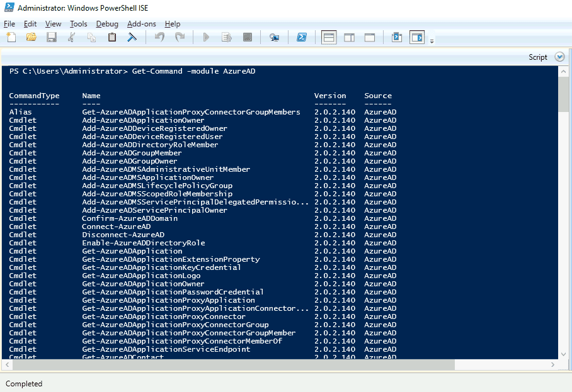Select Get-AzureADApplicationServiceEndpoint text
The width and height of the screenshot is (572, 392).
click(166, 349)
